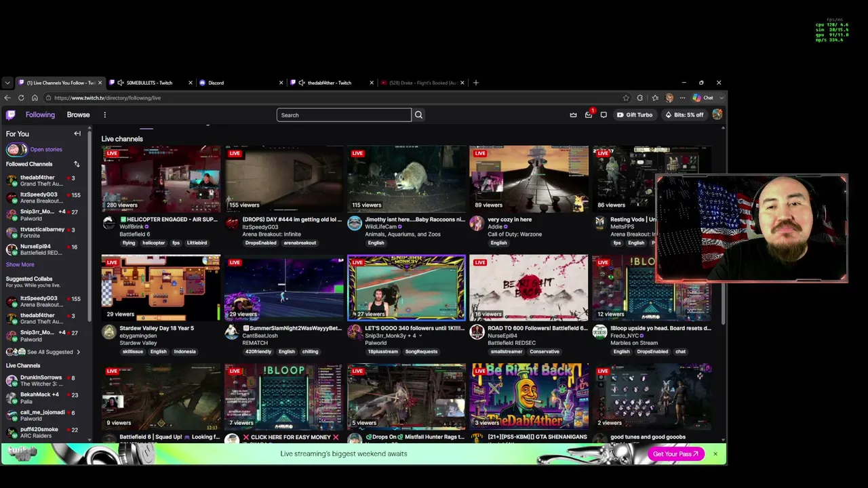Open WildLifeCam channel avatar
Viewport: 868px width, 488px height.
click(x=355, y=223)
